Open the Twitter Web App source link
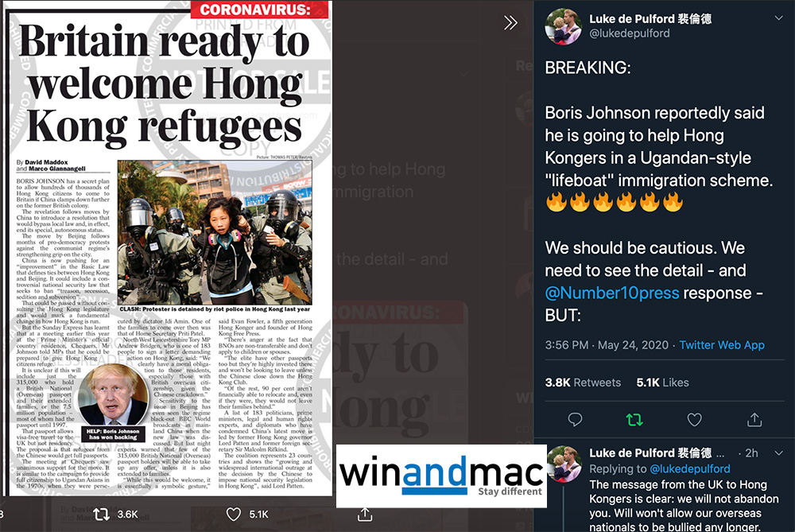Screen dimensions: 795x532 [x=722, y=345]
